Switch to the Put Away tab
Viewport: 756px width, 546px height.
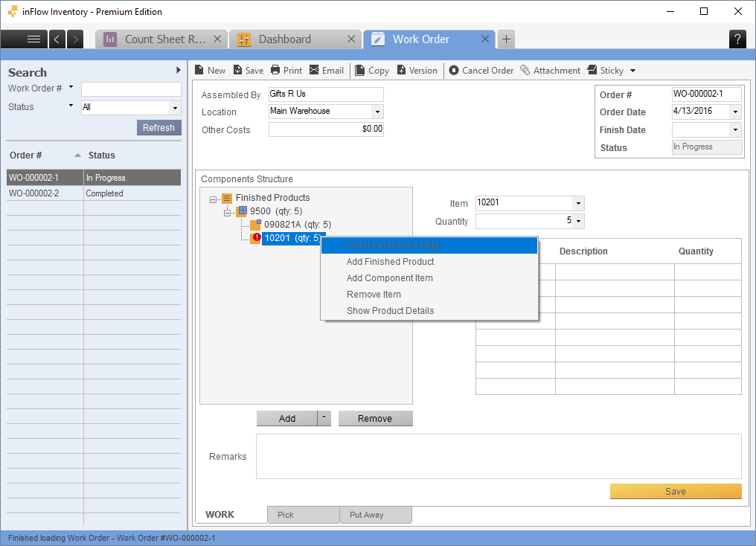coord(376,515)
